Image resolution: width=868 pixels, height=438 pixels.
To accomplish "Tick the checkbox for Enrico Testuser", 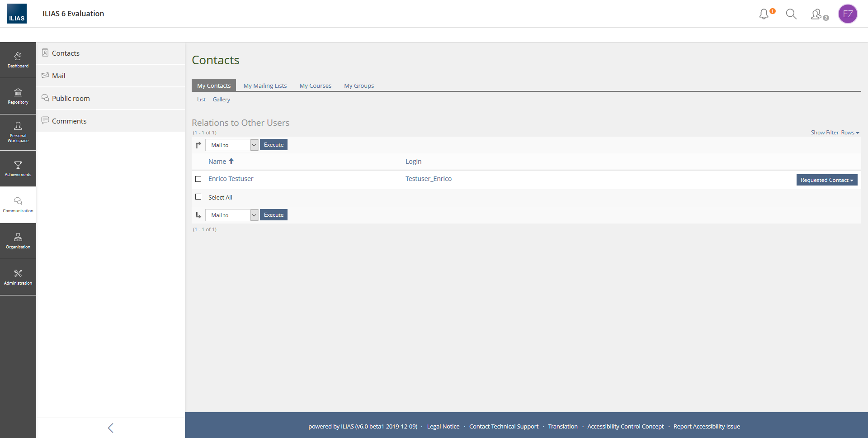I will coord(198,179).
